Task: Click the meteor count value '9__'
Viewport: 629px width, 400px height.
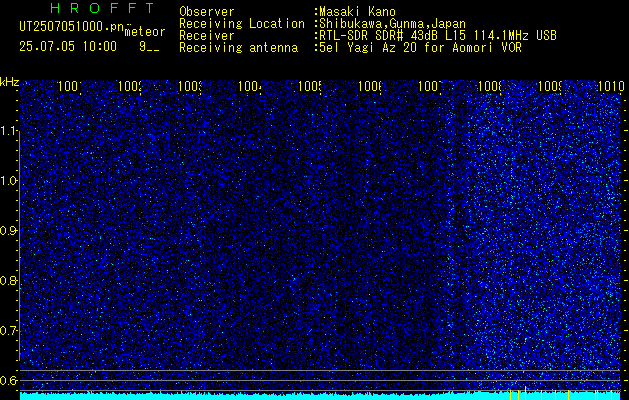Action: point(149,47)
